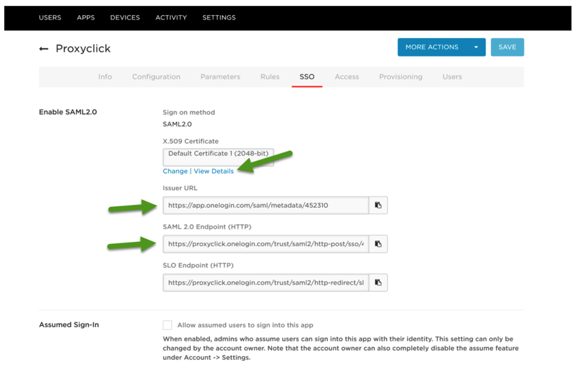Switch to the app's Users tab
Screen dimensions: 583x392
click(x=452, y=77)
